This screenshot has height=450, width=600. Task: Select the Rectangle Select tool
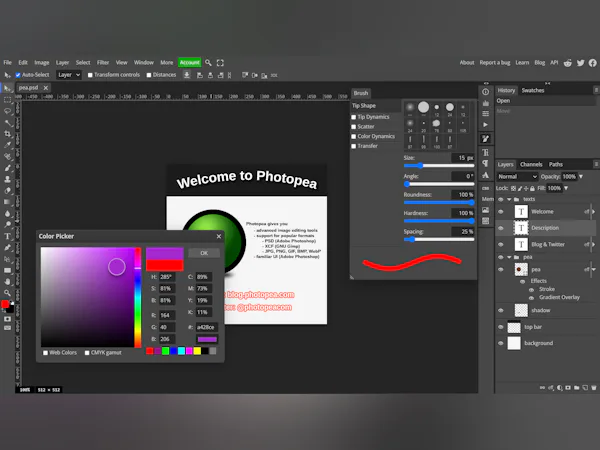tap(7, 100)
